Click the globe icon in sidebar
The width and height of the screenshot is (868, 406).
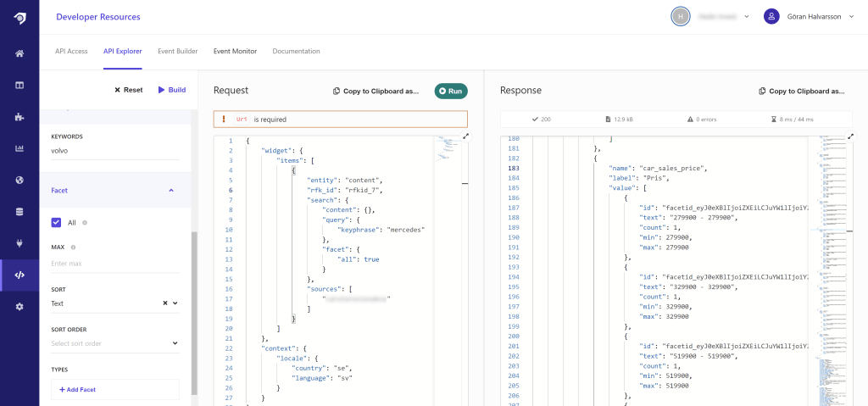pyautogui.click(x=19, y=180)
